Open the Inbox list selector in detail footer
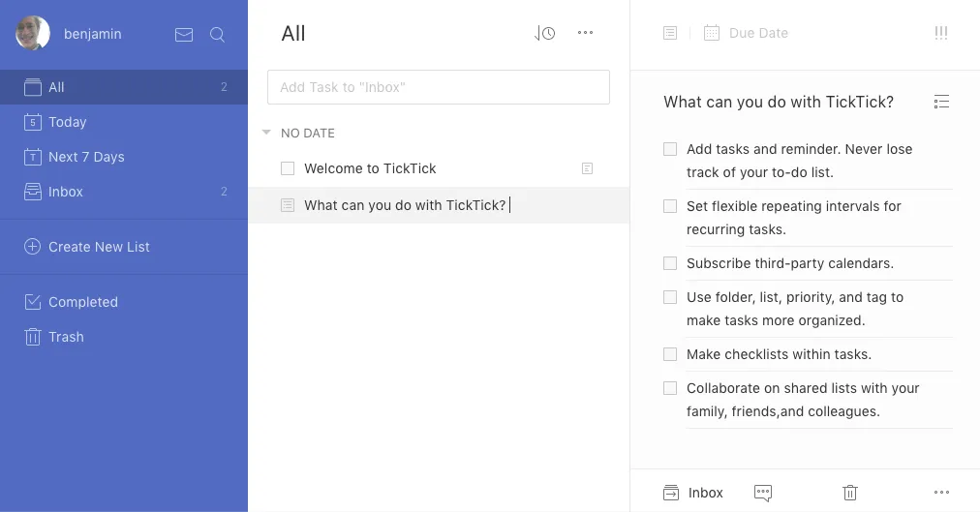The image size is (980, 512). point(706,493)
